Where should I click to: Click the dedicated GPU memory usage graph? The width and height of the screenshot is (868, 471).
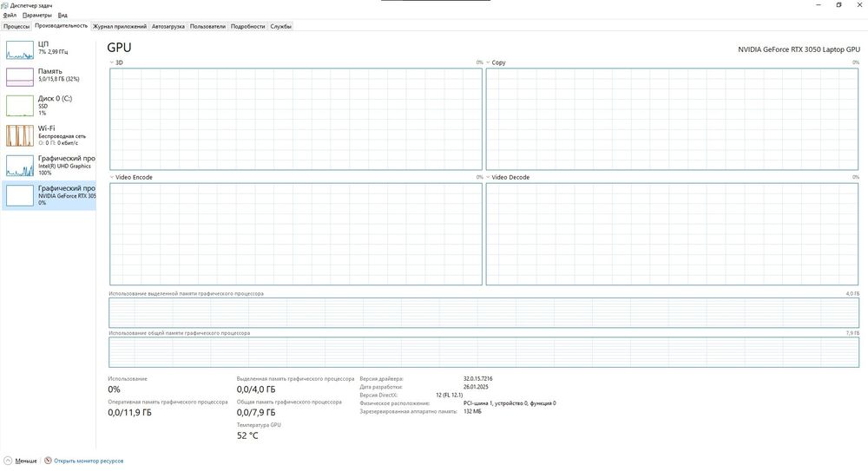(483, 313)
